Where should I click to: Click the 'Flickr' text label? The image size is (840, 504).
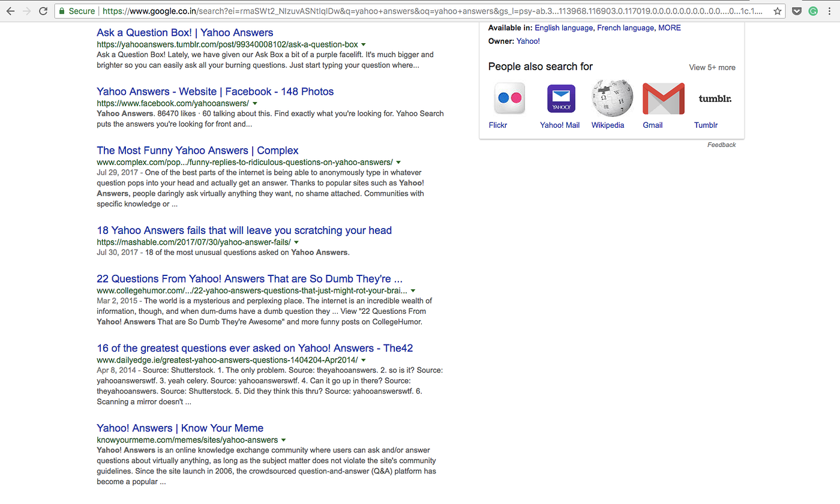click(498, 125)
